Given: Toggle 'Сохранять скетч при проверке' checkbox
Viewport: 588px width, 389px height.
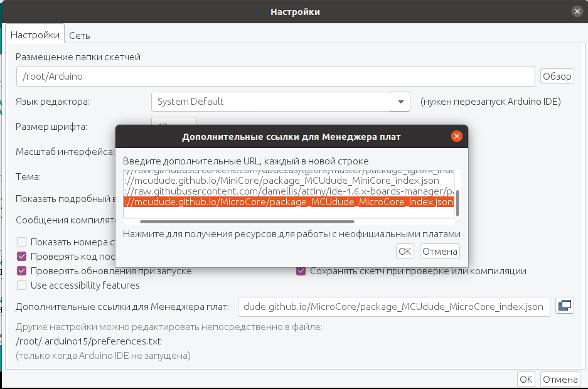Looking at the screenshot, I should [x=301, y=270].
